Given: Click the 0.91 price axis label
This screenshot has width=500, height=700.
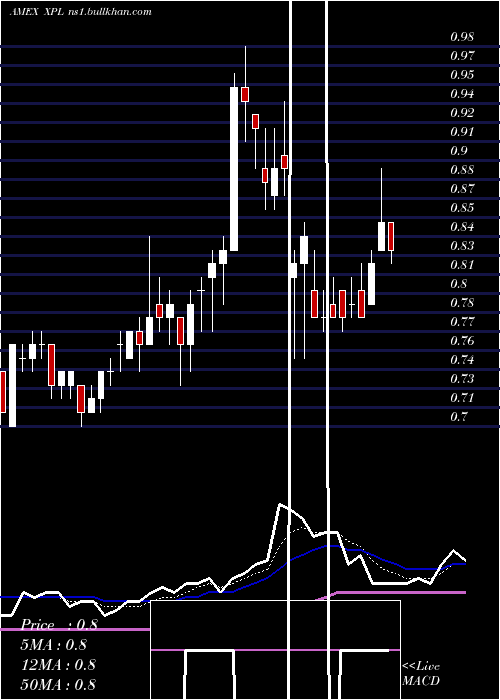Looking at the screenshot, I should click(x=462, y=132).
